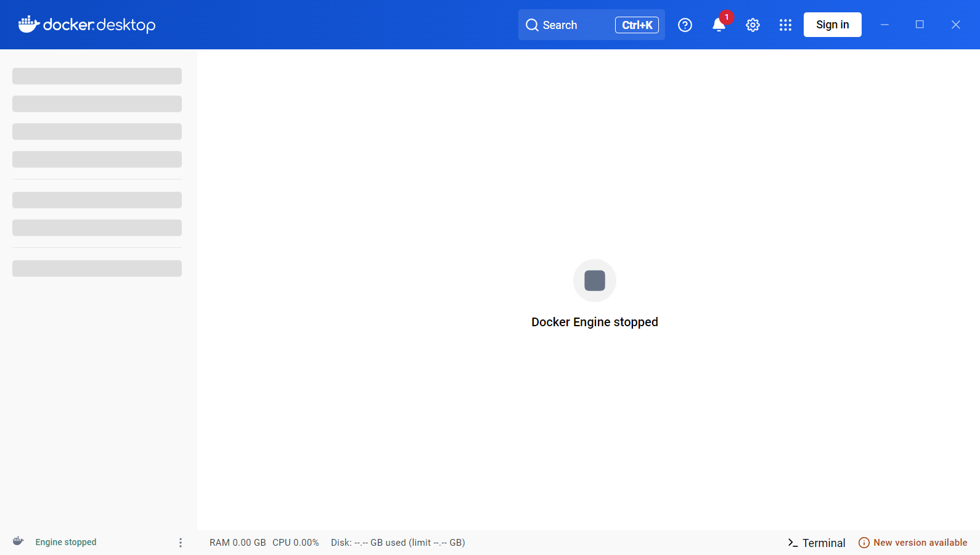Click the RAM 0.00 GB readout
980x555 pixels.
pos(238,543)
